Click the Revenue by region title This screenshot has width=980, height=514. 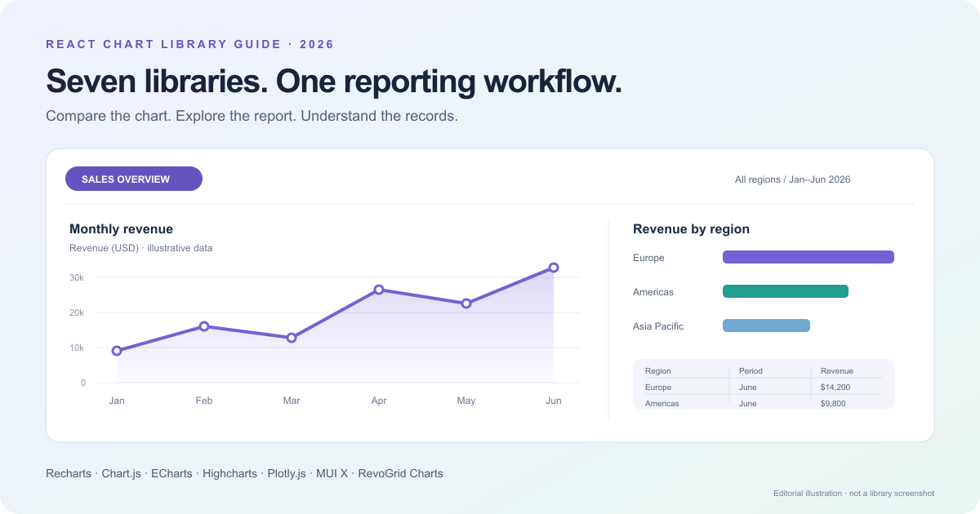pos(691,229)
